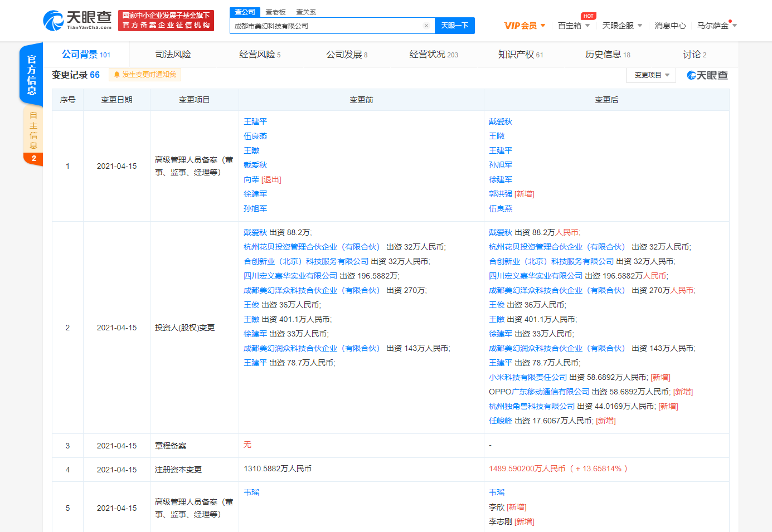Open 合创新业（北京）科技服务有限公司 in the after column
The height and width of the screenshot is (532, 772).
click(551, 261)
